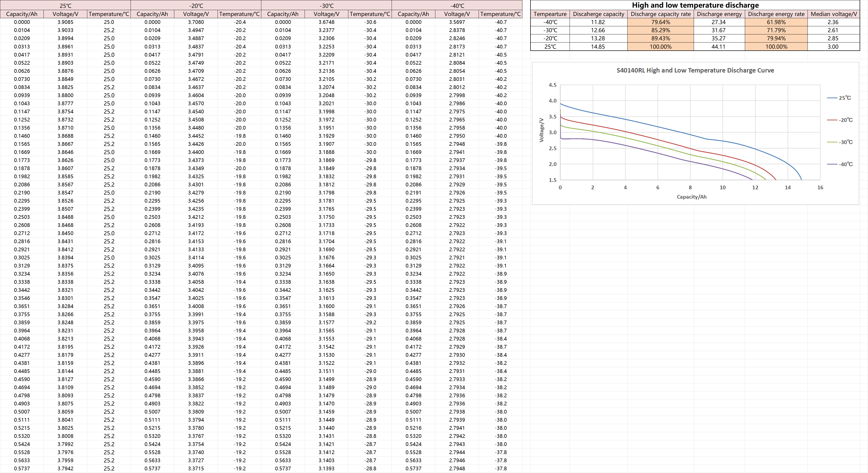Select the 44.11 discharge energy cell

tap(718, 47)
